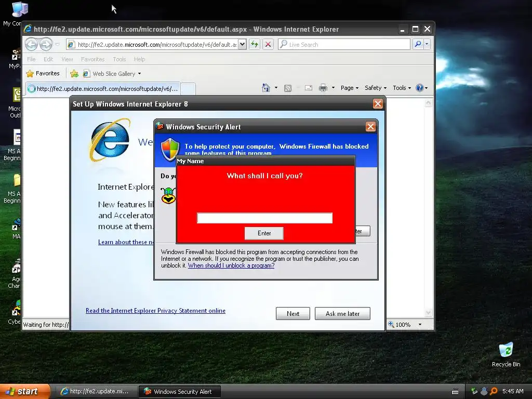This screenshot has width=532, height=399.
Task: Click Next in the IE8 setup dialog
Action: pyautogui.click(x=293, y=313)
